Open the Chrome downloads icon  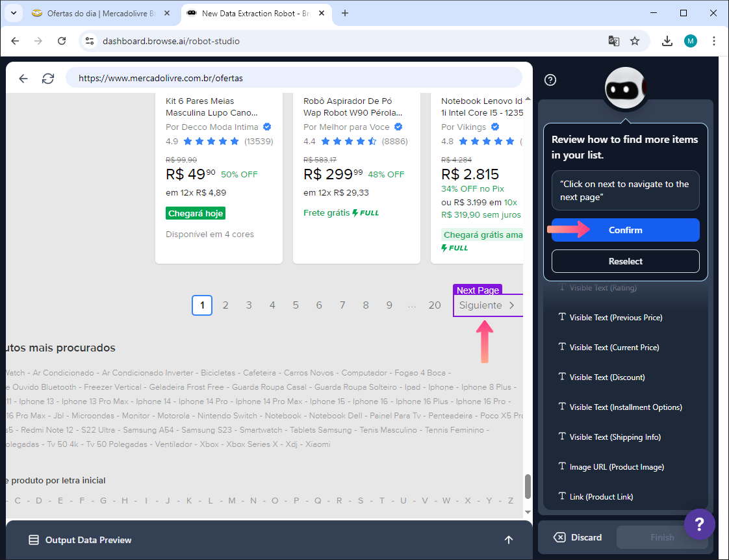pyautogui.click(x=667, y=41)
